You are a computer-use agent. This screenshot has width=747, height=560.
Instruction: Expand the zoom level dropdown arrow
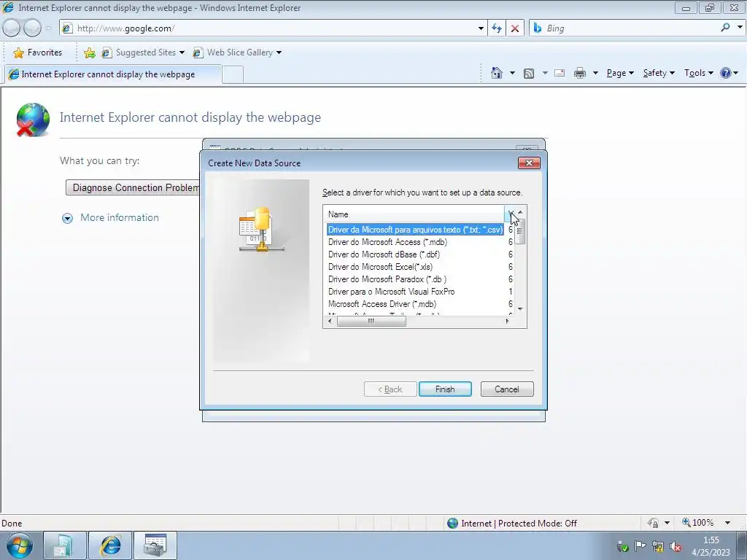[727, 523]
